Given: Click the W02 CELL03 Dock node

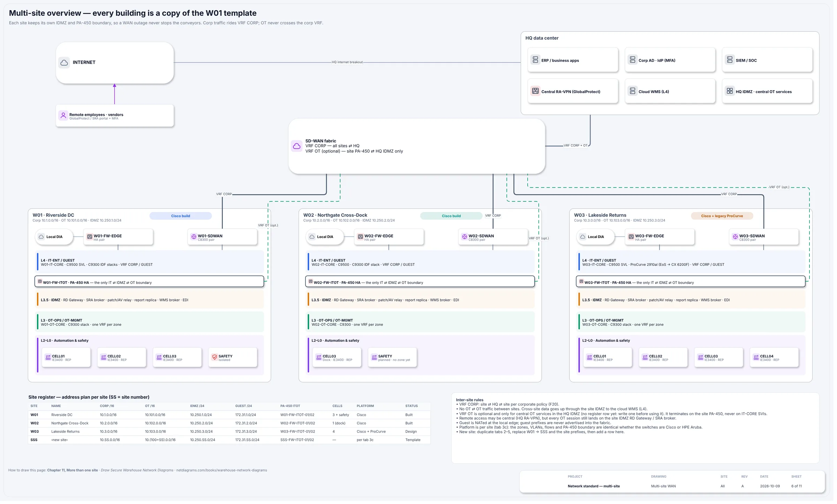Looking at the screenshot, I should pyautogui.click(x=339, y=359).
